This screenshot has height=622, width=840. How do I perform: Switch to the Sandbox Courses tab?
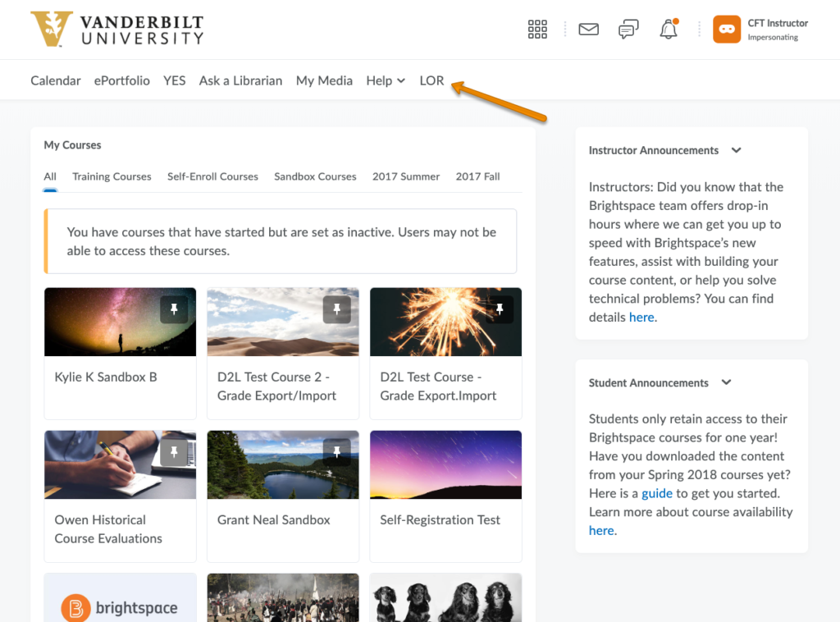(x=315, y=176)
